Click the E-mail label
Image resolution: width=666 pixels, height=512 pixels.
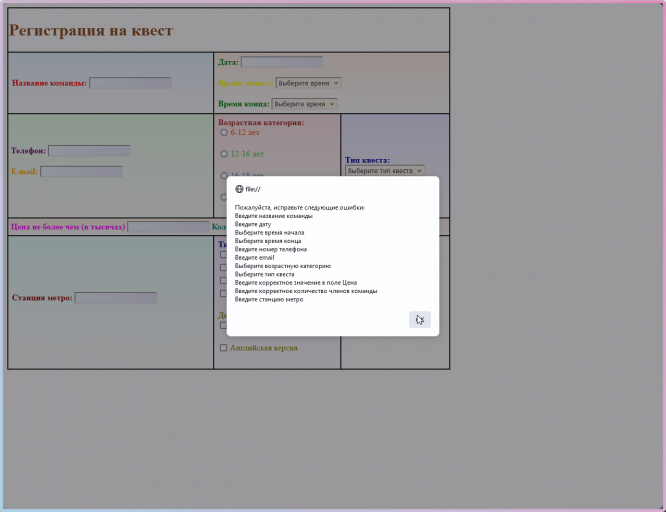[x=24, y=171]
